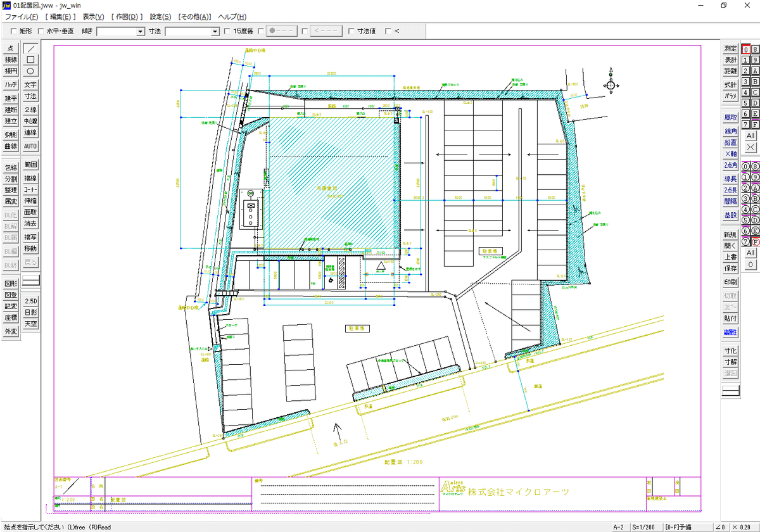Viewport: 760px width, 532px height.
Task: Select the 2線 double line tool
Action: tap(30, 110)
